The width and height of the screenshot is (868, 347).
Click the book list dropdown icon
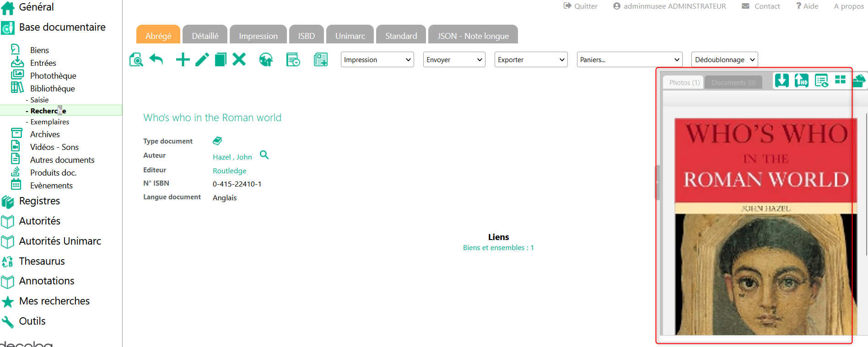click(293, 59)
